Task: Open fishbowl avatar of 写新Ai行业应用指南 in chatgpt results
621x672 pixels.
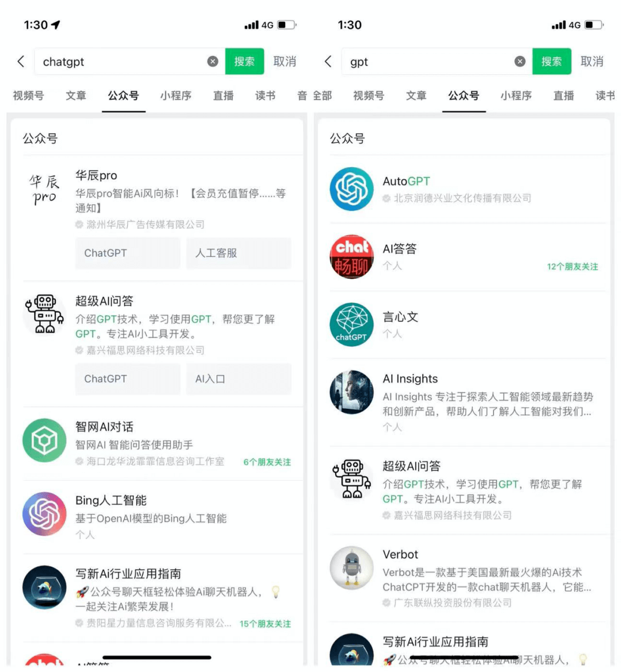Action: click(x=44, y=587)
